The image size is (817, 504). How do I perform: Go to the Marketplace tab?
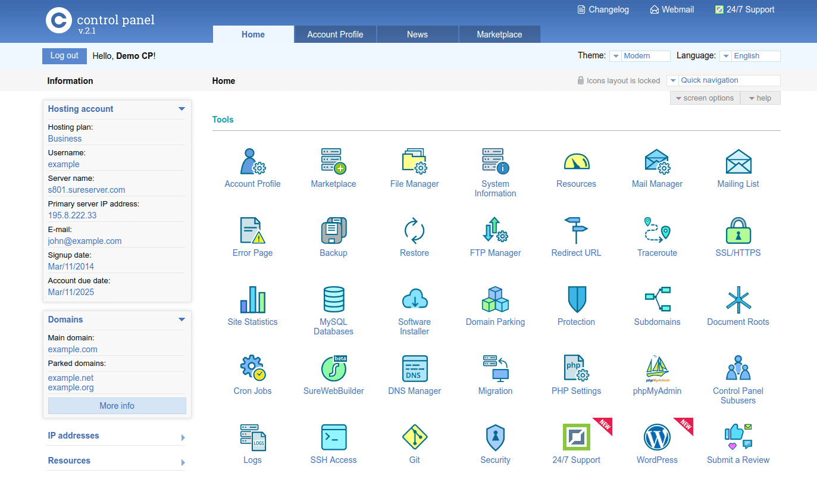point(499,35)
